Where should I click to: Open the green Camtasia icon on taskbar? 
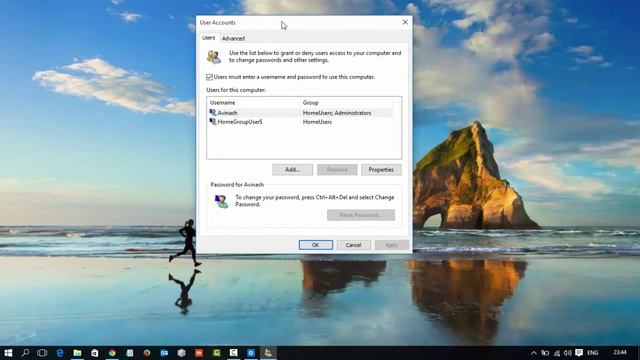click(216, 353)
